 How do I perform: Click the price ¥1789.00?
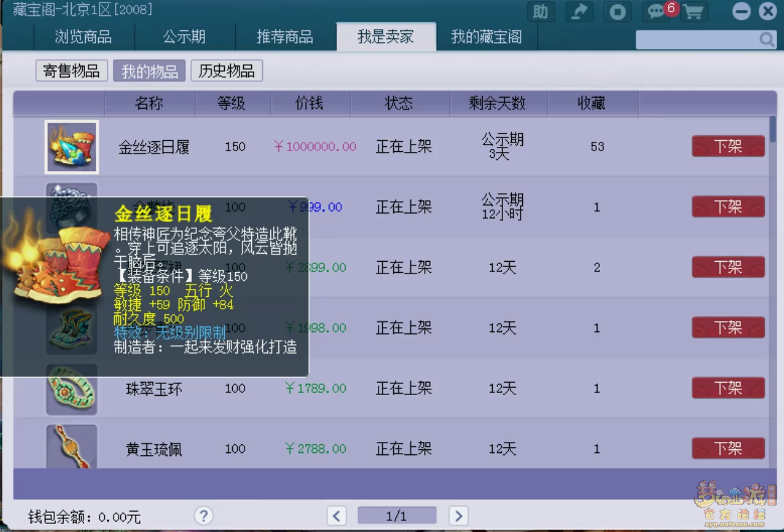(x=315, y=388)
